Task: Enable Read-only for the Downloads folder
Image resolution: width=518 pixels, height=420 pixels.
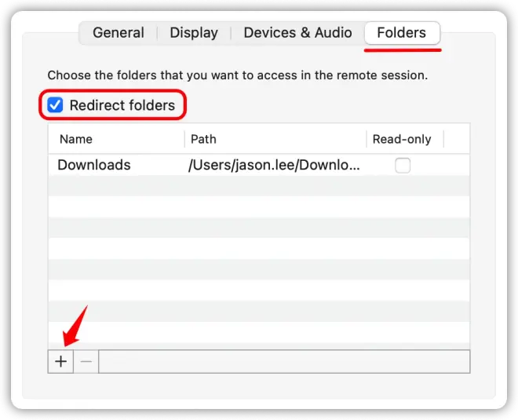Action: (403, 165)
